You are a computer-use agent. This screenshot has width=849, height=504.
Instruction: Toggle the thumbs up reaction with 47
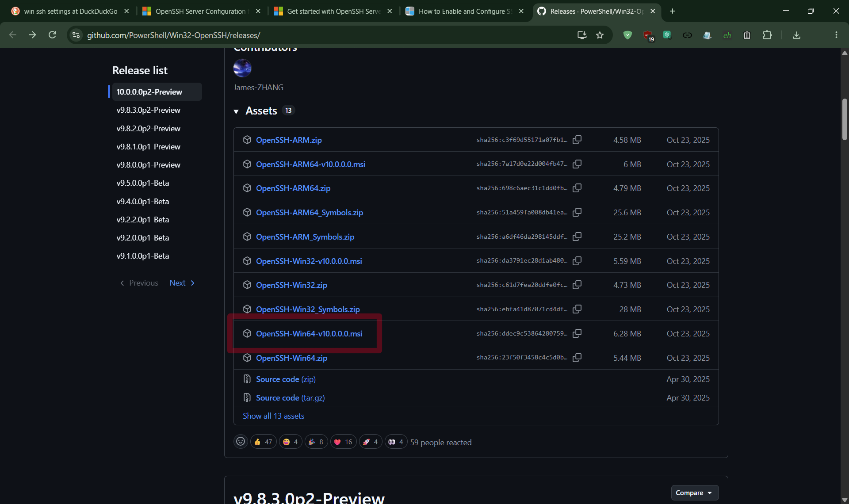coord(264,442)
